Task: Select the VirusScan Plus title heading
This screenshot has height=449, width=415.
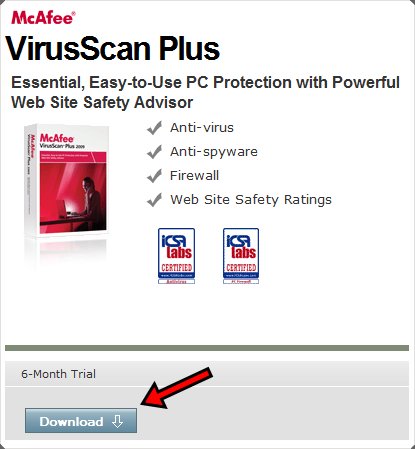Action: pyautogui.click(x=113, y=49)
